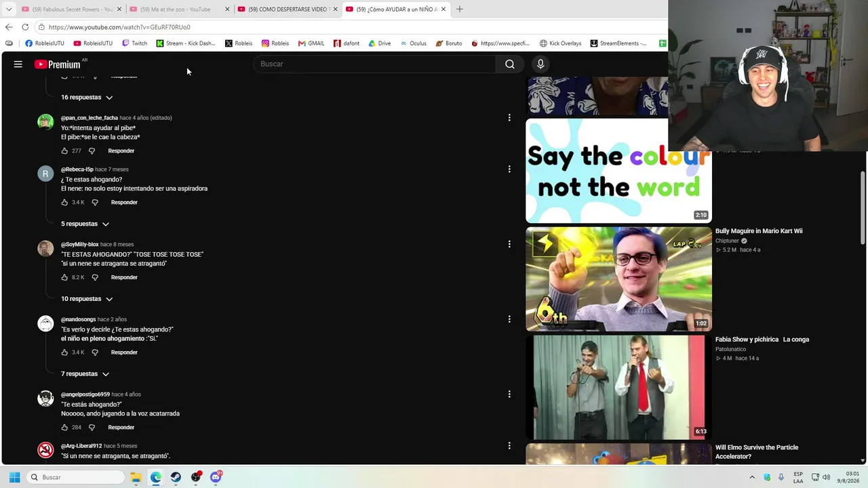Click the magnifier search button
This screenshot has width=868, height=488.
coord(509,64)
